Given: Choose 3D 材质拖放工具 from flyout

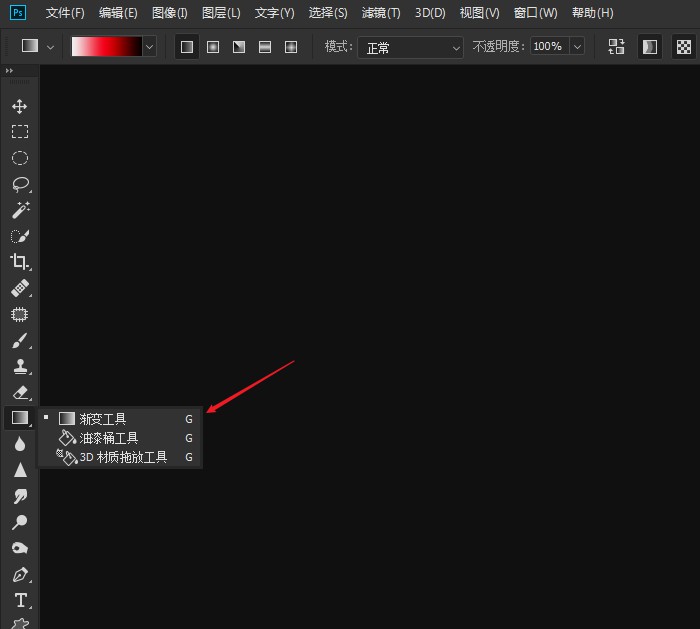Looking at the screenshot, I should tap(121, 457).
